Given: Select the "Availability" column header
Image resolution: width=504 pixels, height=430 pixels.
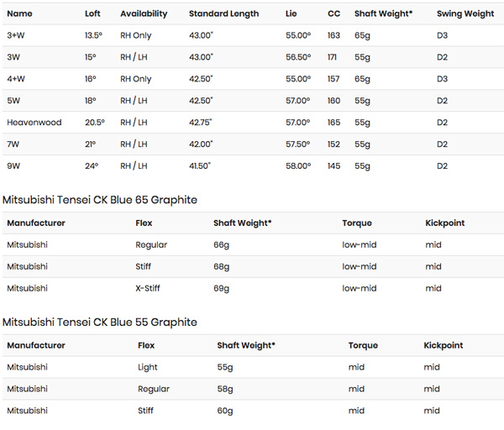Looking at the screenshot, I should (144, 13).
